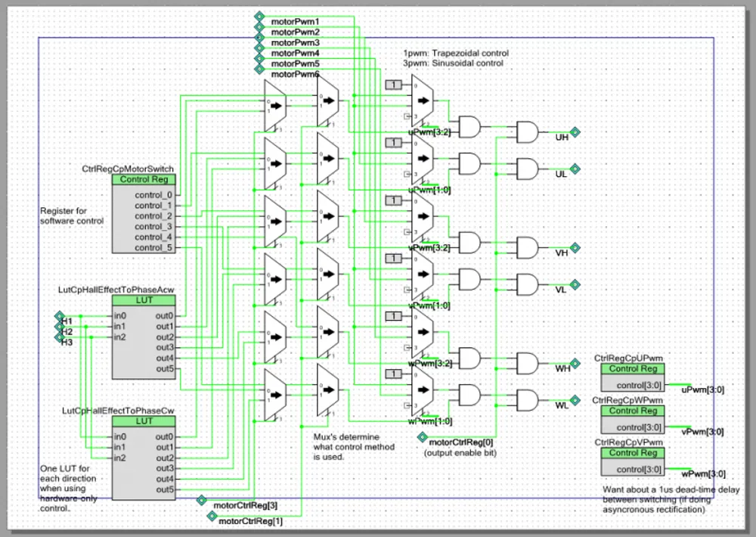Click the WL output pin symbol
The image size is (756, 537).
click(x=575, y=402)
